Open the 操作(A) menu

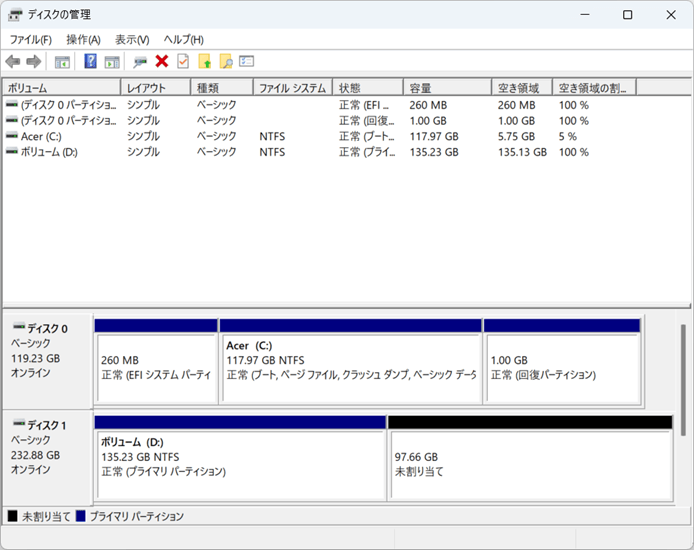(83, 39)
